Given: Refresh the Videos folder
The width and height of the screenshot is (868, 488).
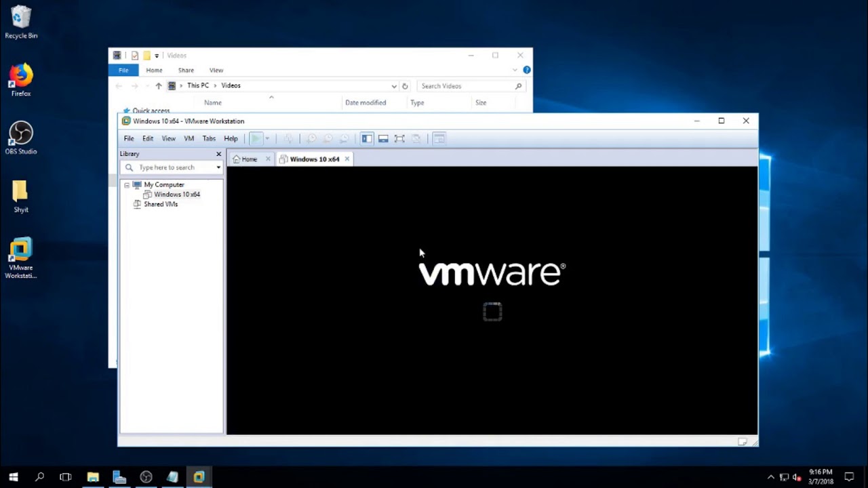Looking at the screenshot, I should coord(405,86).
